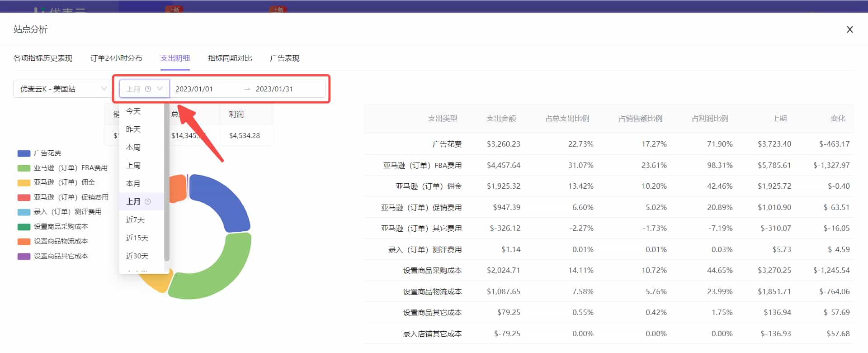This screenshot has height=353, width=868.
Task: Toggle the 设置商品采购成本 legend swatch
Action: tap(24, 227)
